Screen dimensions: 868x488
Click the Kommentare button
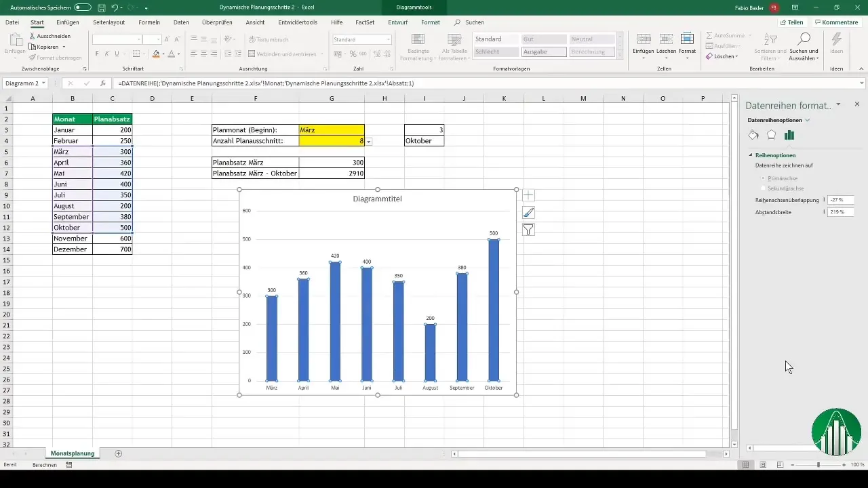[x=836, y=22]
